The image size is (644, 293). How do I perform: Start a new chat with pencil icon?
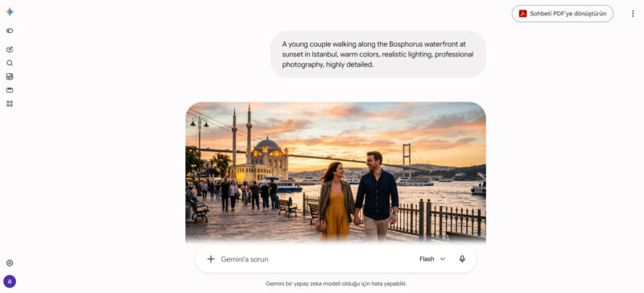click(x=10, y=49)
